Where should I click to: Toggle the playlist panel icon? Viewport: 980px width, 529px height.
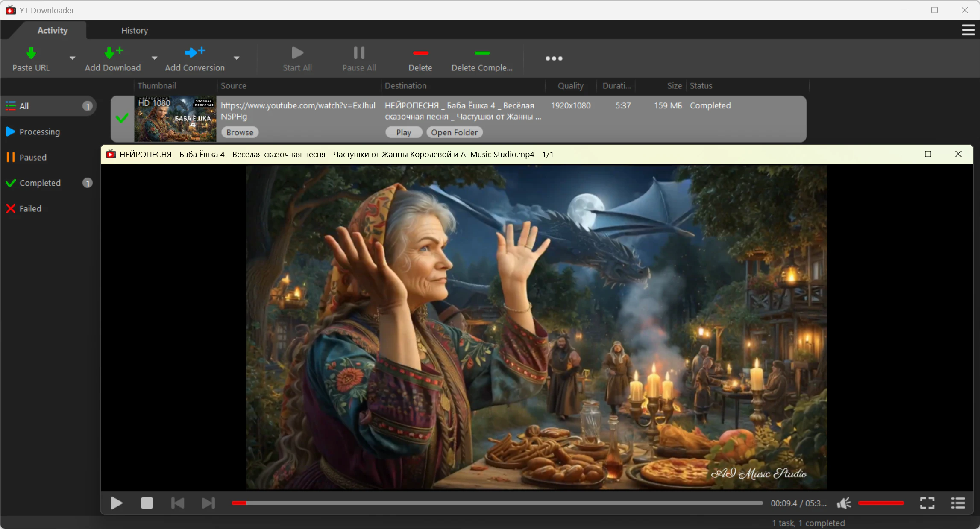point(958,503)
